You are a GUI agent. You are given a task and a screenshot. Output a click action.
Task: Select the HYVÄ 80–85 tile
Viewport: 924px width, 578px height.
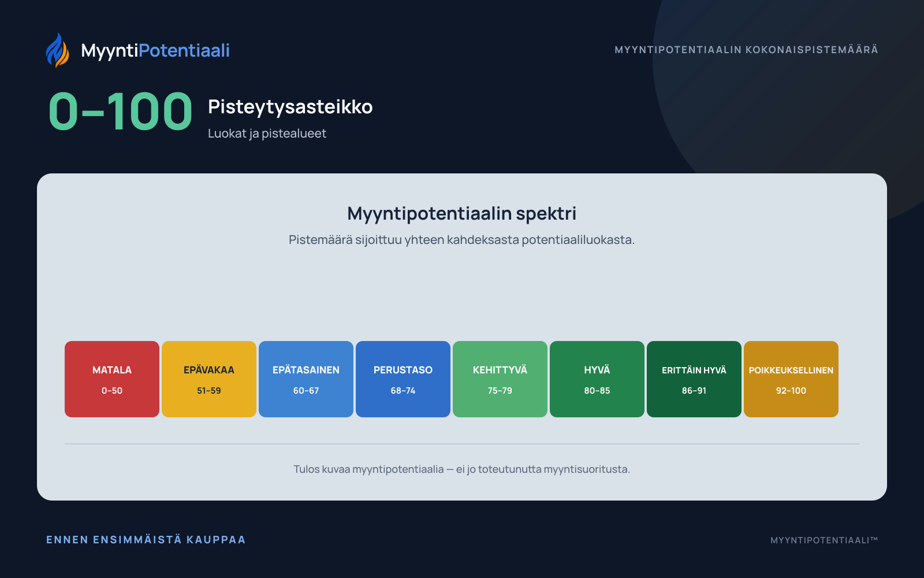coord(597,379)
